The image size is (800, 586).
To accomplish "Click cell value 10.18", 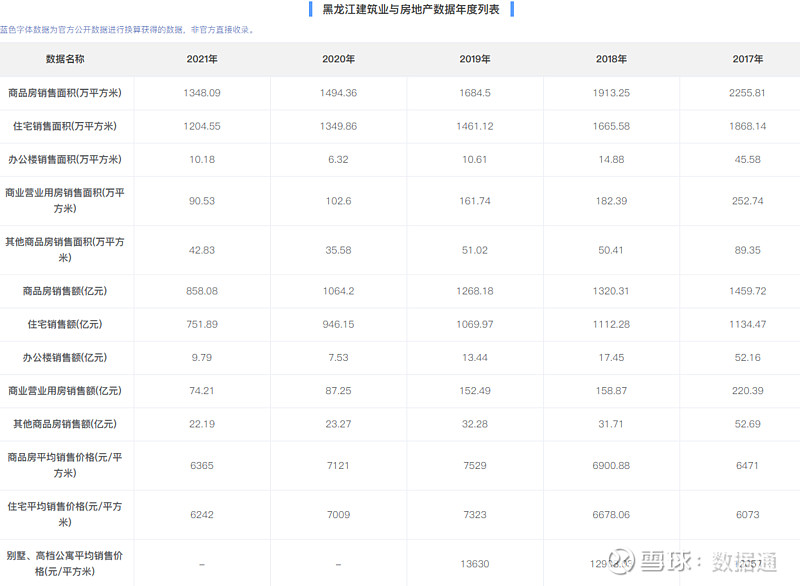I will point(202,159).
